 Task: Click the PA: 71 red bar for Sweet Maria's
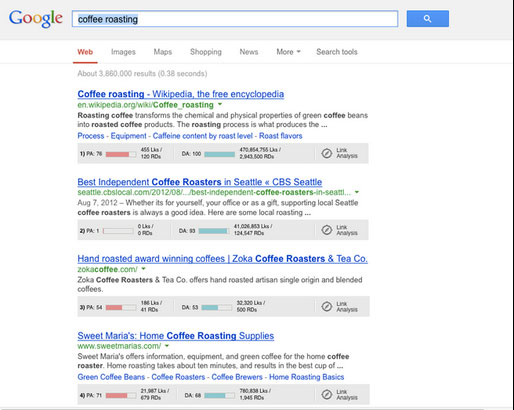121,395
